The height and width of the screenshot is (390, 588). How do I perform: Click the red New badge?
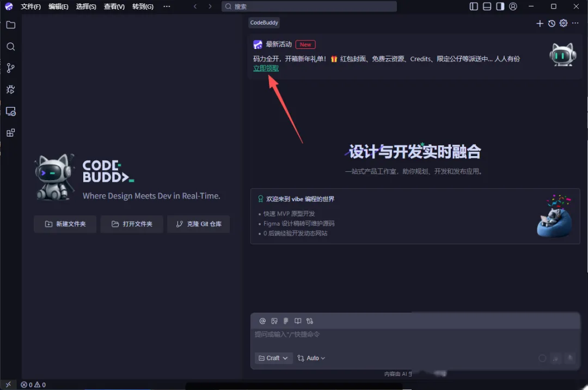coord(305,45)
